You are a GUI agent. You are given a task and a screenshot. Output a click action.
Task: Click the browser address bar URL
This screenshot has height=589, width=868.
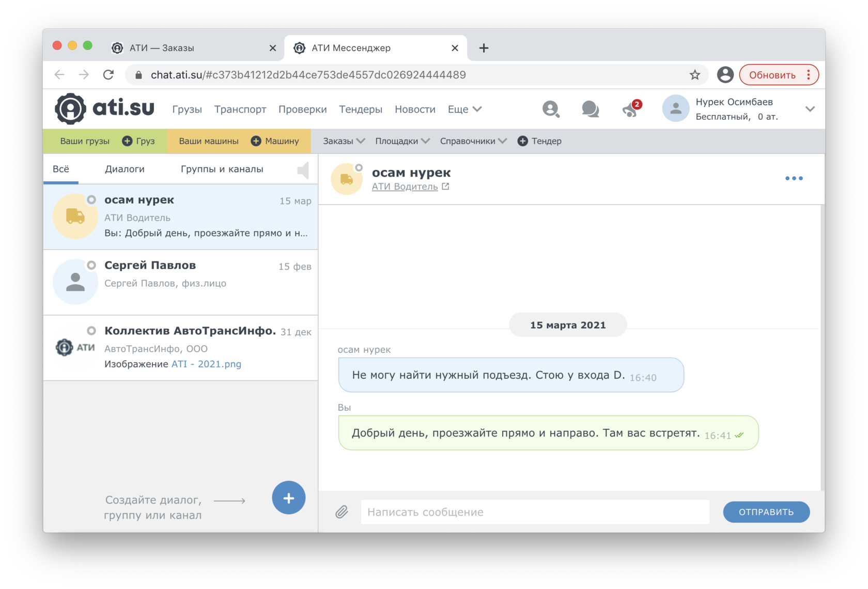coord(308,75)
